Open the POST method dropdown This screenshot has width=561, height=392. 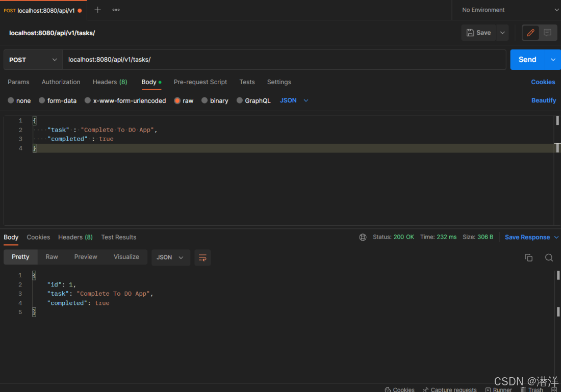tap(33, 60)
